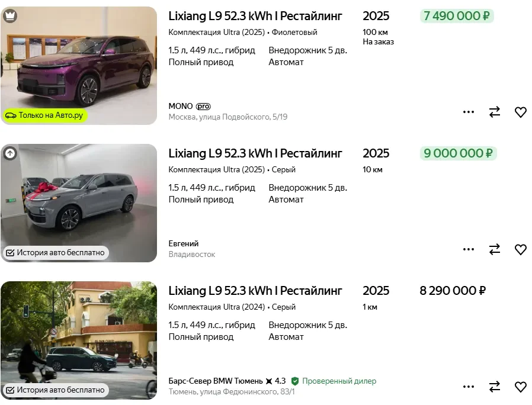Viewport: 532px width, 405px height.
Task: Add Евгений's listing to comparison
Action: pyautogui.click(x=495, y=249)
